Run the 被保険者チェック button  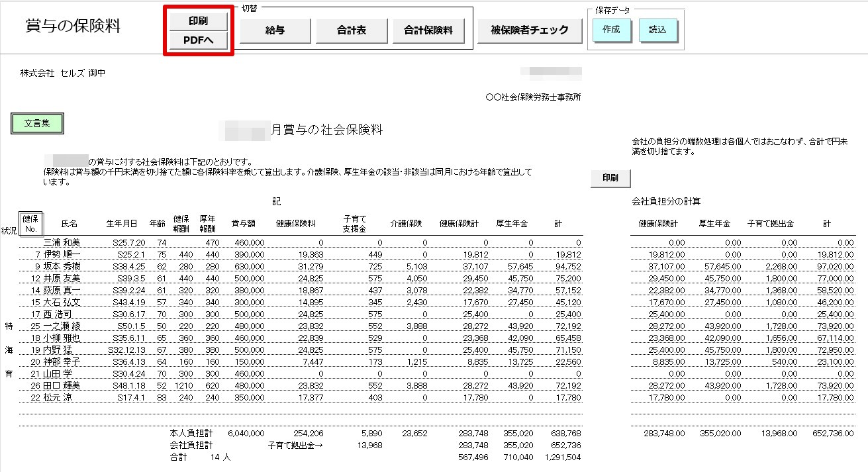coord(530,30)
